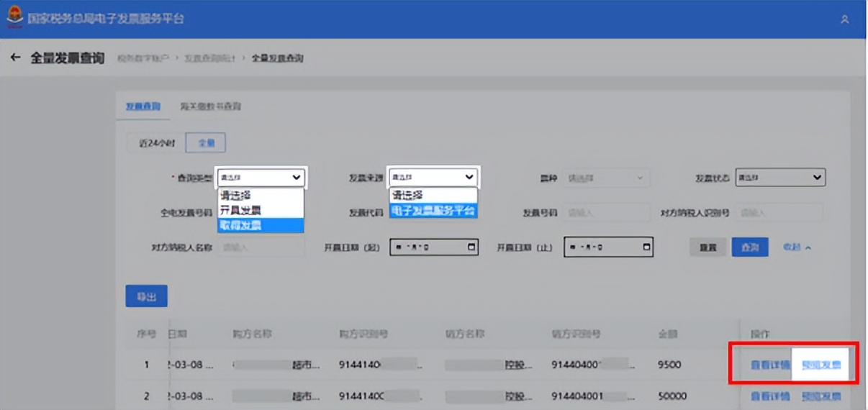The image size is (868, 410).
Task: Open the 发票状态 dropdown
Action: 780,177
